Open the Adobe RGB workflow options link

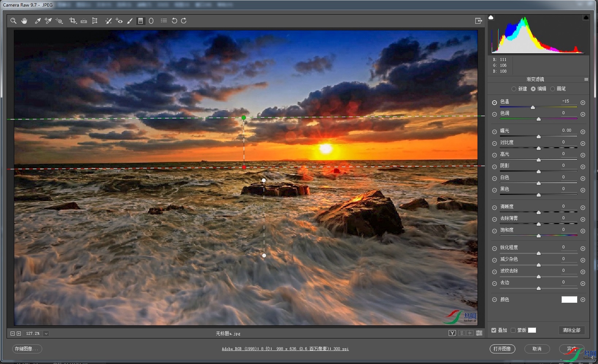pos(285,349)
